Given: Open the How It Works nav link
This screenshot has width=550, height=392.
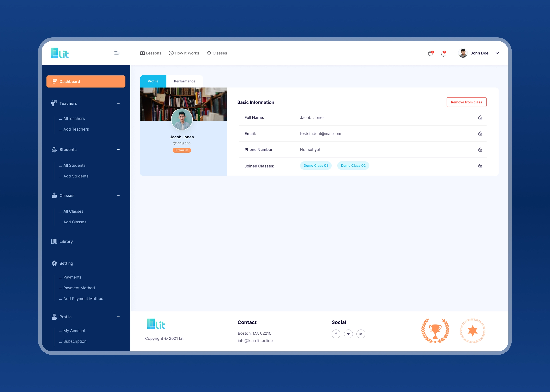Looking at the screenshot, I should point(184,53).
